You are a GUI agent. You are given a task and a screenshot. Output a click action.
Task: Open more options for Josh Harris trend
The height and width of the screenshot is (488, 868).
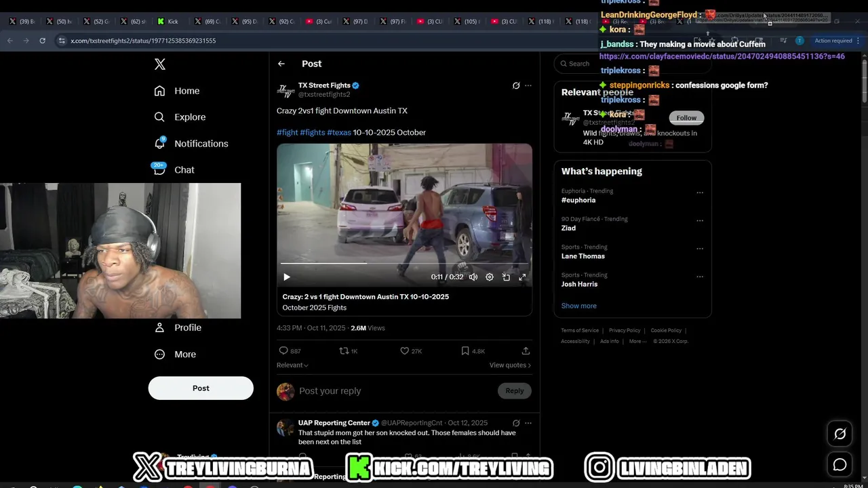(x=700, y=277)
